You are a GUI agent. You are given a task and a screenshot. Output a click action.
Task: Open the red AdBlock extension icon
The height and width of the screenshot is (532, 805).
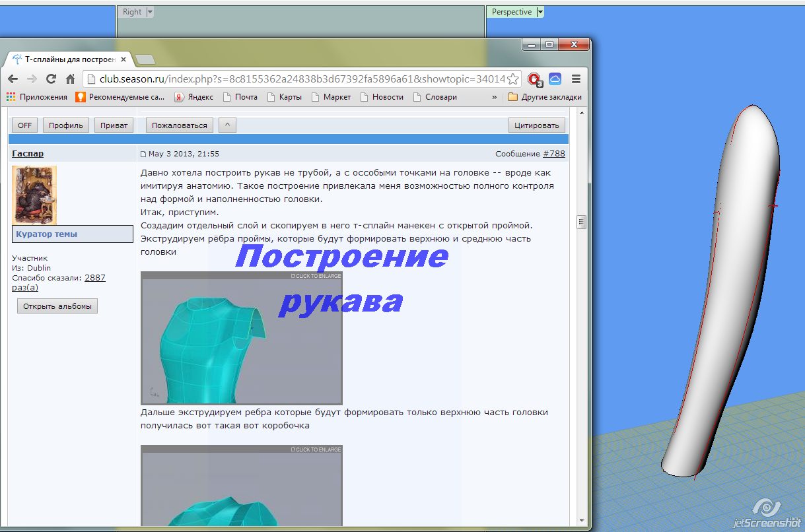point(534,79)
